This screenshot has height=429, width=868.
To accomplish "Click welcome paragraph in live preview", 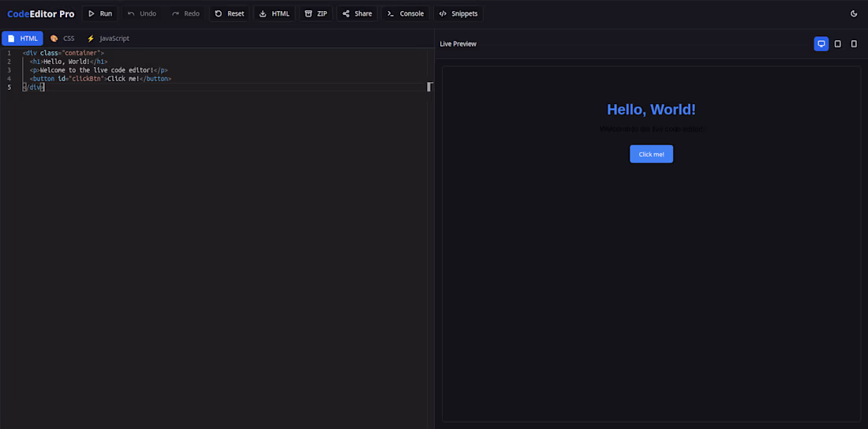I will tap(652, 129).
